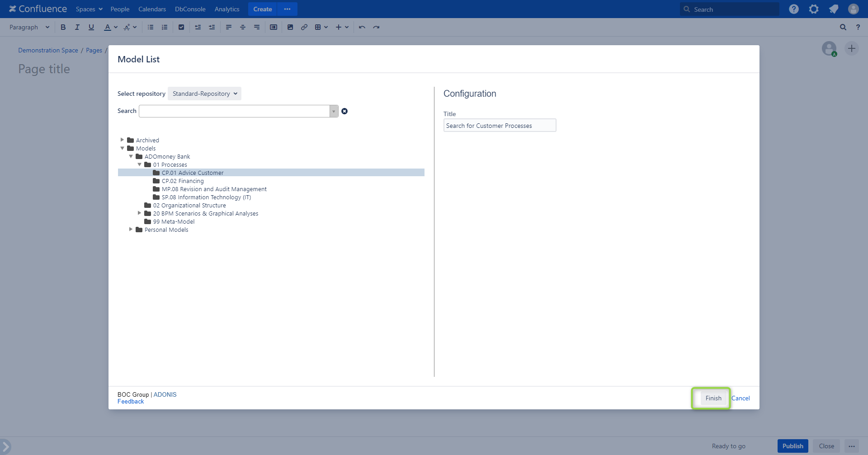Click the clear search icon

tap(344, 111)
